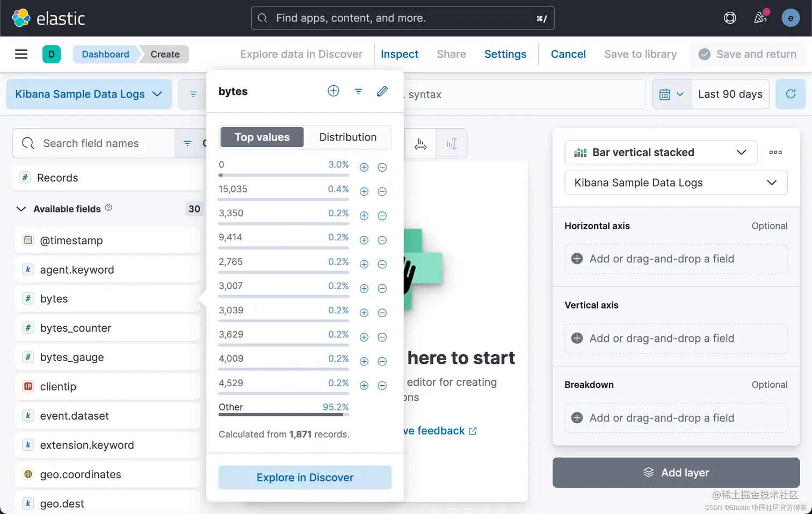This screenshot has width=812, height=514.
Task: Switch to the Distribution view
Action: coord(348,137)
